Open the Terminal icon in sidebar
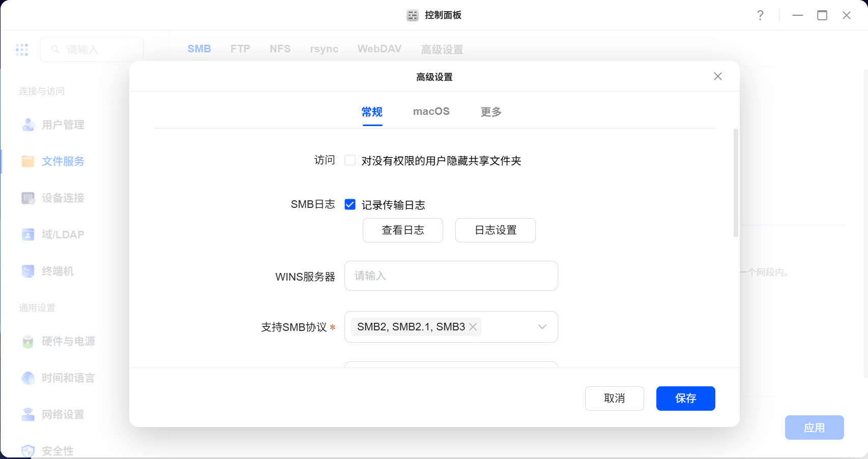The height and width of the screenshot is (459, 868). (28, 271)
